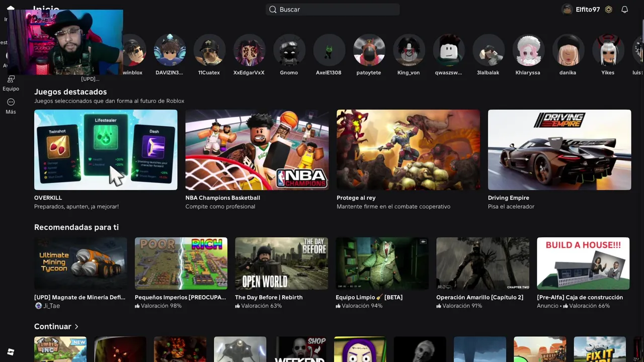Open the Lumber Inc game in Continuar
The image size is (644, 362).
60,349
